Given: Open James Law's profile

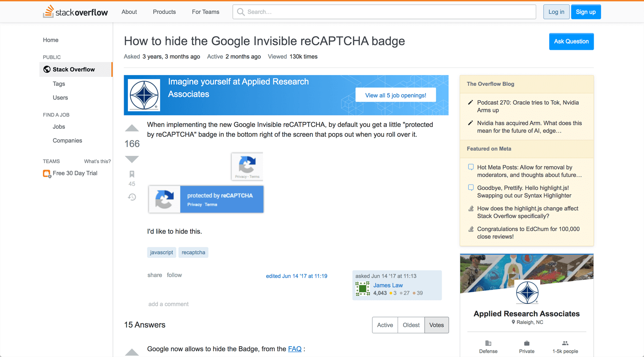Looking at the screenshot, I should pyautogui.click(x=388, y=285).
